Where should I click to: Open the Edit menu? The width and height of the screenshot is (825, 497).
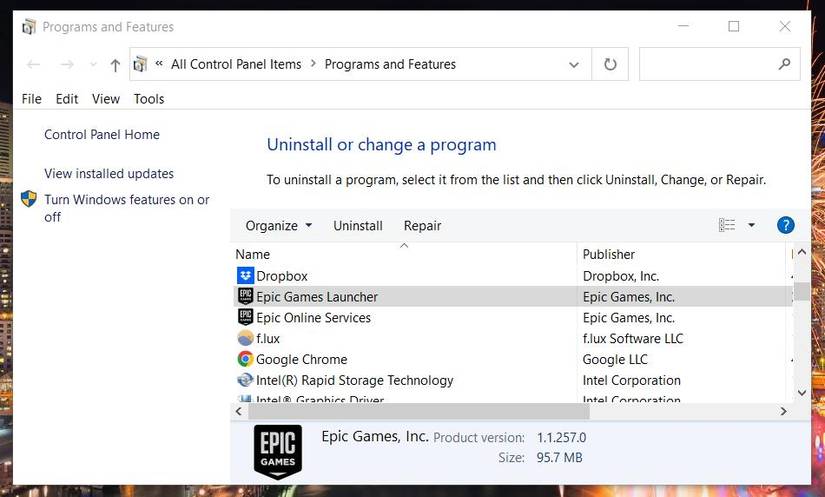click(67, 99)
